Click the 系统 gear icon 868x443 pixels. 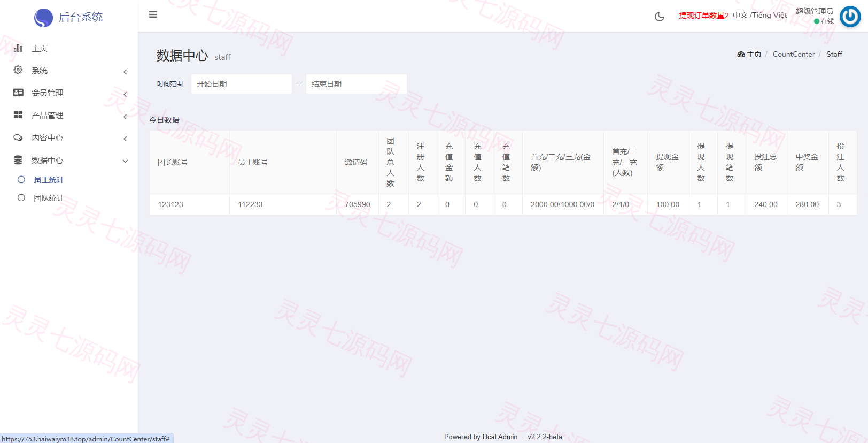coord(18,70)
